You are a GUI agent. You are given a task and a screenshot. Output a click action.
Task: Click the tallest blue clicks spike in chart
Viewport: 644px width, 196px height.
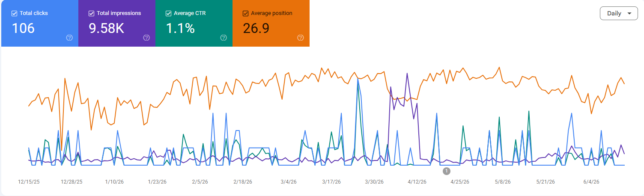(358, 80)
